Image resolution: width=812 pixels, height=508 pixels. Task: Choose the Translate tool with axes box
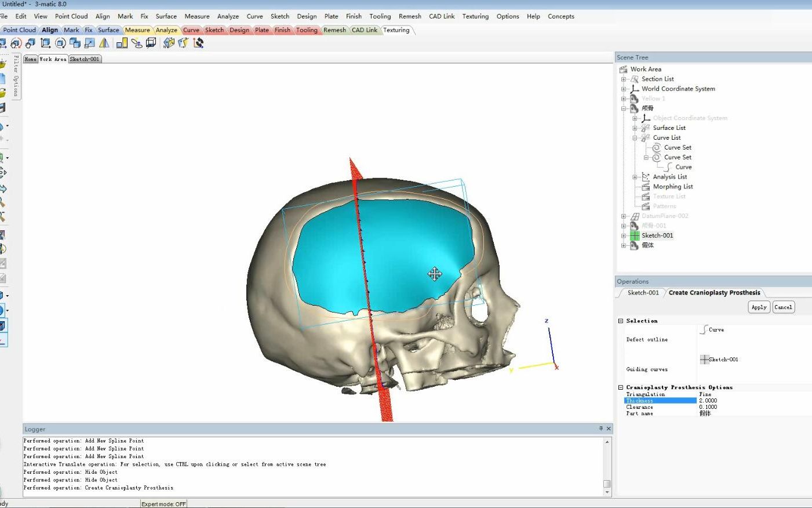(x=45, y=43)
